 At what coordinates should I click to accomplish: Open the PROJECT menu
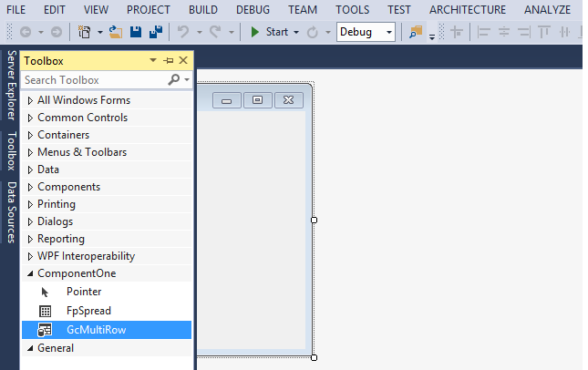pos(149,10)
